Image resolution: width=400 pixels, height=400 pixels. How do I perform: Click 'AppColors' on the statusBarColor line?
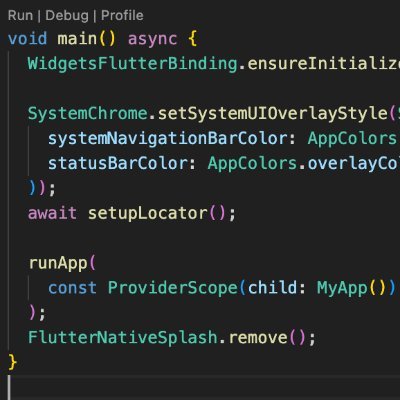click(252, 164)
